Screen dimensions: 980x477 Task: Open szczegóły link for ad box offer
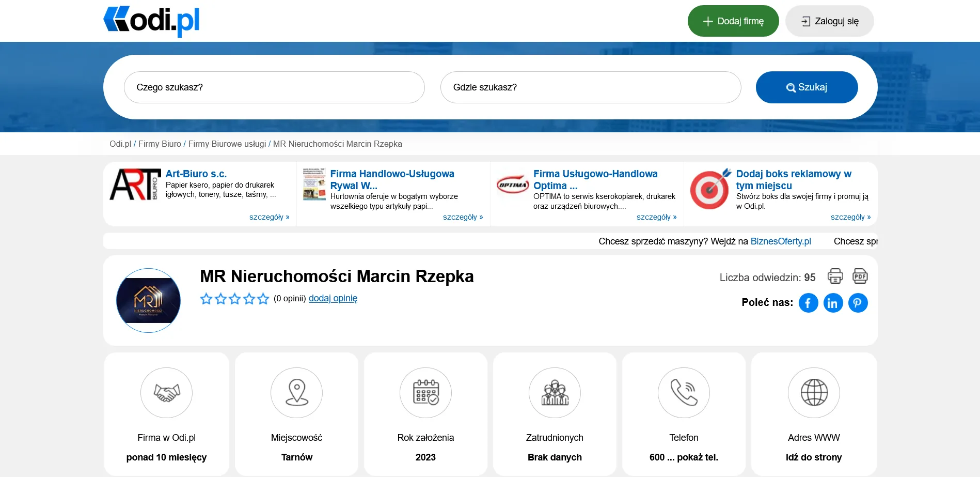tap(850, 217)
